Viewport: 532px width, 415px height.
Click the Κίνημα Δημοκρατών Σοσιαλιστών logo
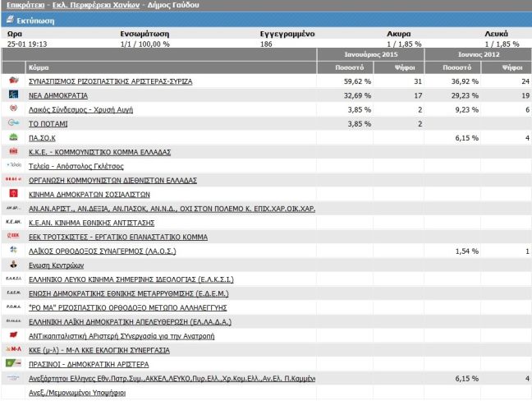tap(13, 194)
